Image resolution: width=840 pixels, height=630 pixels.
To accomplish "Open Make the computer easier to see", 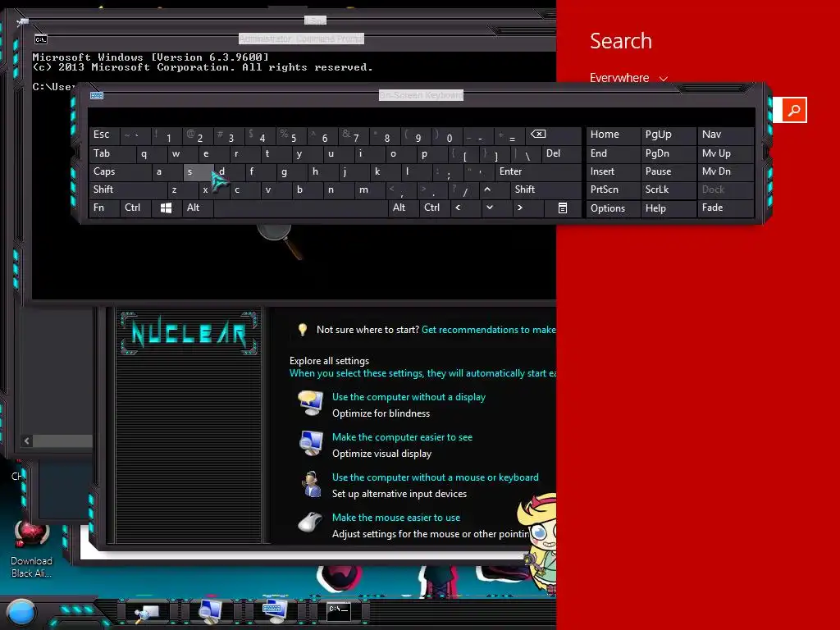I will (402, 437).
